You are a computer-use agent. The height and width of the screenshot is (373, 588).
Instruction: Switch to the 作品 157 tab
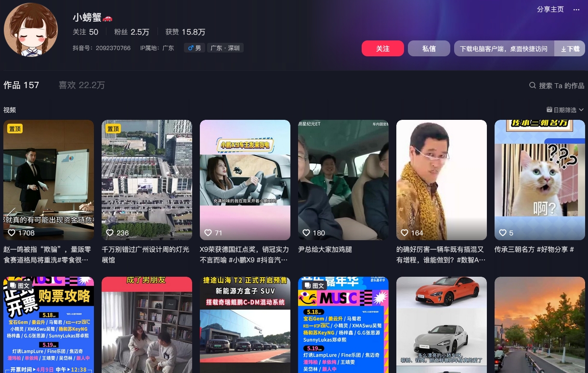pyautogui.click(x=21, y=85)
